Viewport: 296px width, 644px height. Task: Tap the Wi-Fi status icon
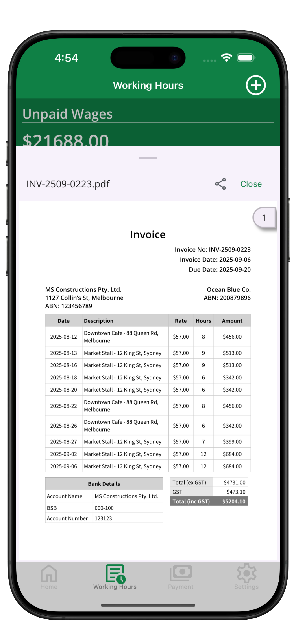point(226,58)
